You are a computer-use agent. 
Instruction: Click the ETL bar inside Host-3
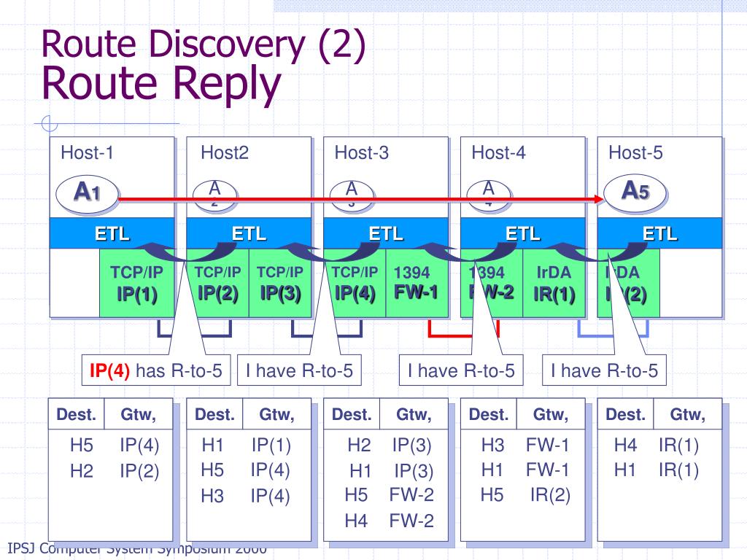coord(386,233)
